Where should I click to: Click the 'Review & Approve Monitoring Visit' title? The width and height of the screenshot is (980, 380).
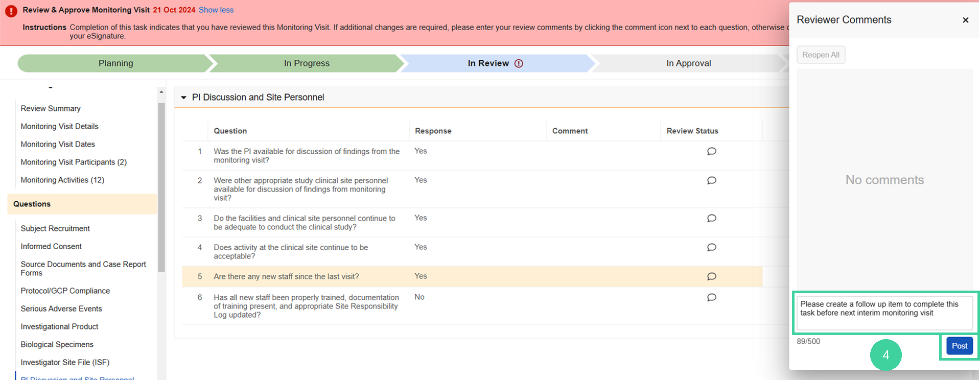tap(86, 10)
